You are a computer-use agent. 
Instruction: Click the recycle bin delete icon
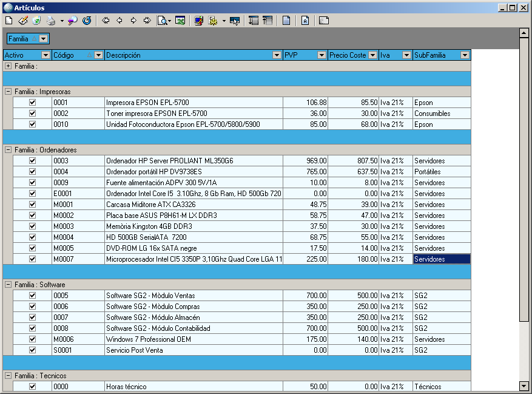[x=36, y=21]
